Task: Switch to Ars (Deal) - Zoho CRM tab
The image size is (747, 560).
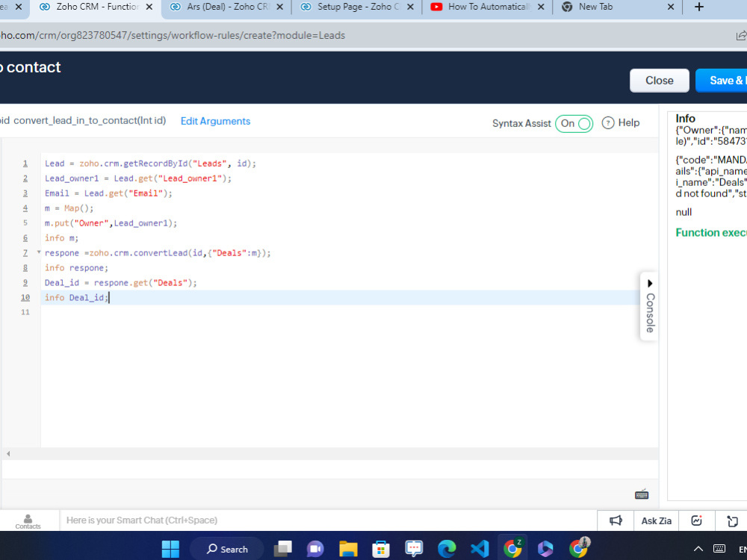Action: (x=228, y=7)
